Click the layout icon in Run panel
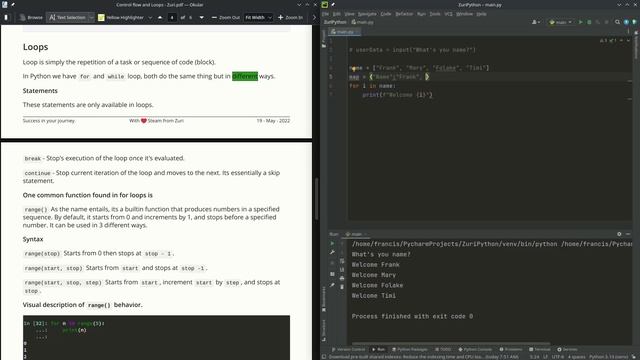The width and height of the screenshot is (640, 360). (x=332, y=274)
